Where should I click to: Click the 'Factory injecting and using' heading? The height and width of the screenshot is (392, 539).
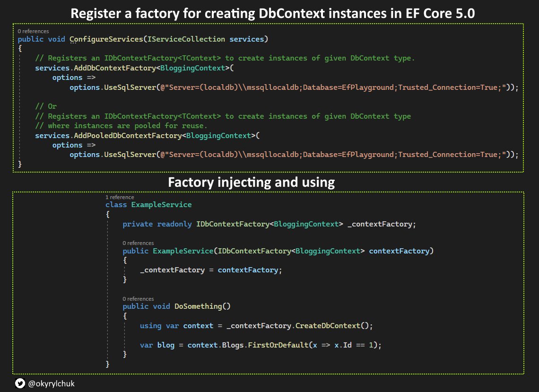[251, 182]
